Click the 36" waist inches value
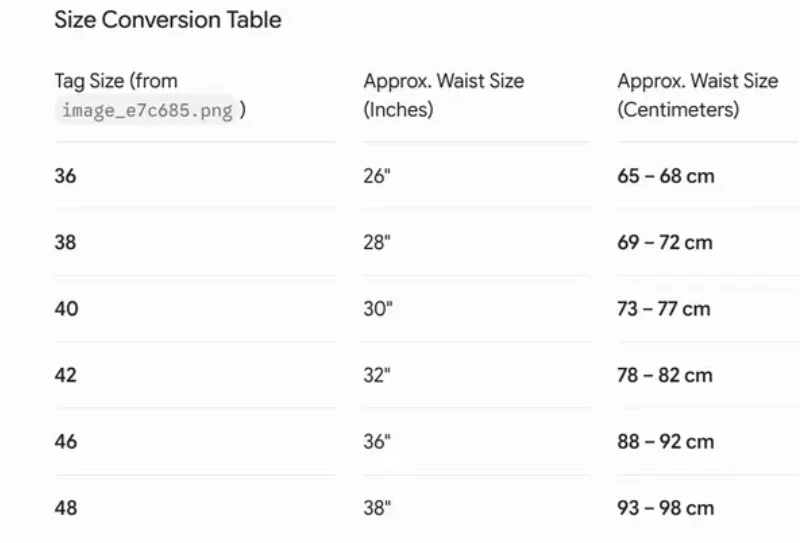 click(377, 442)
